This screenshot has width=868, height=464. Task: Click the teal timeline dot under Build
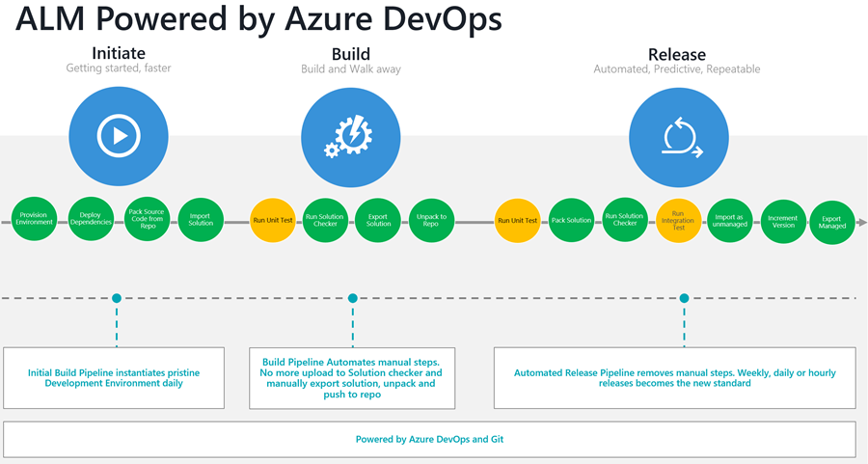tap(353, 298)
